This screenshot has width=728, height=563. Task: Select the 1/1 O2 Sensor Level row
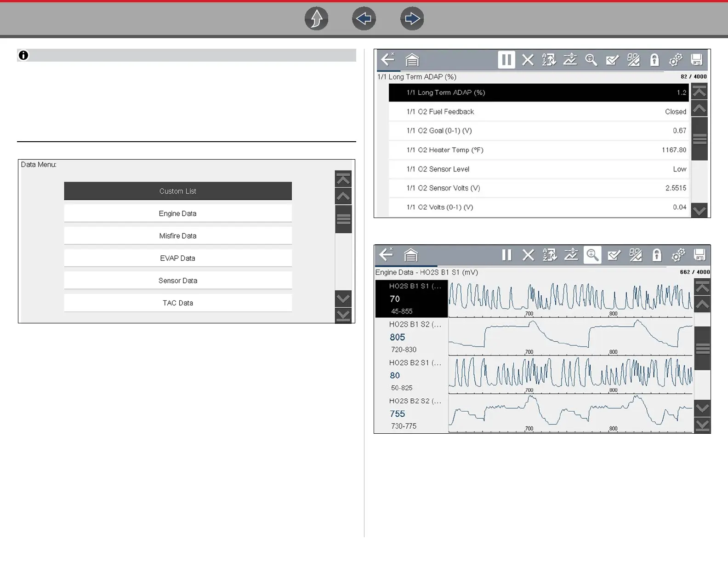(x=539, y=169)
